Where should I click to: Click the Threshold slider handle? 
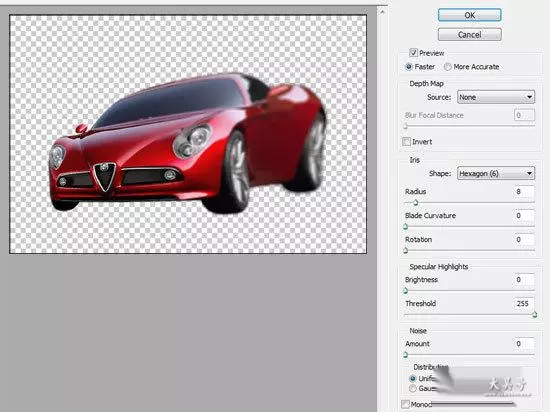(535, 315)
